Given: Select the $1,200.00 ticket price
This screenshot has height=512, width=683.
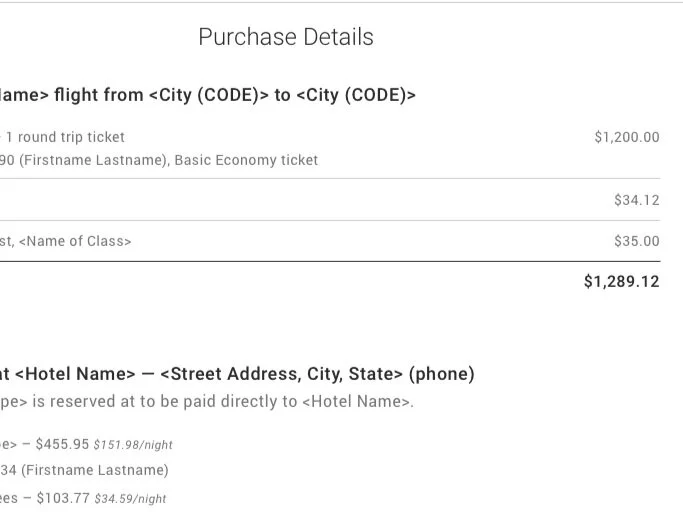Looking at the screenshot, I should 626,137.
